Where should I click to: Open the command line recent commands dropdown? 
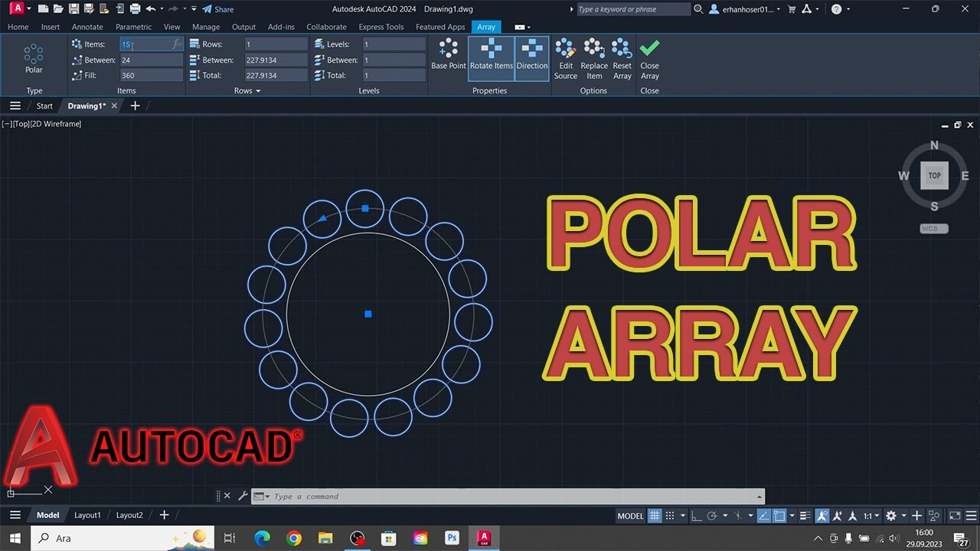pos(261,497)
